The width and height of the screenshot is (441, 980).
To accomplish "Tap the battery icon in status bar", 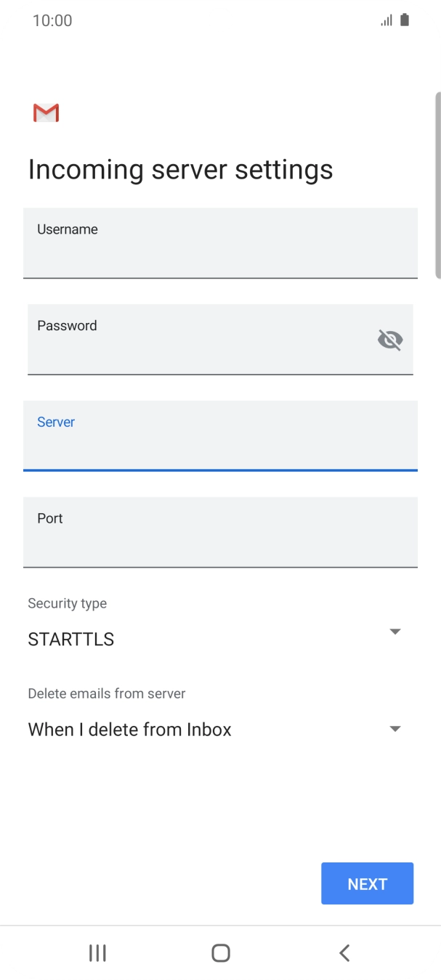I will 403,20.
